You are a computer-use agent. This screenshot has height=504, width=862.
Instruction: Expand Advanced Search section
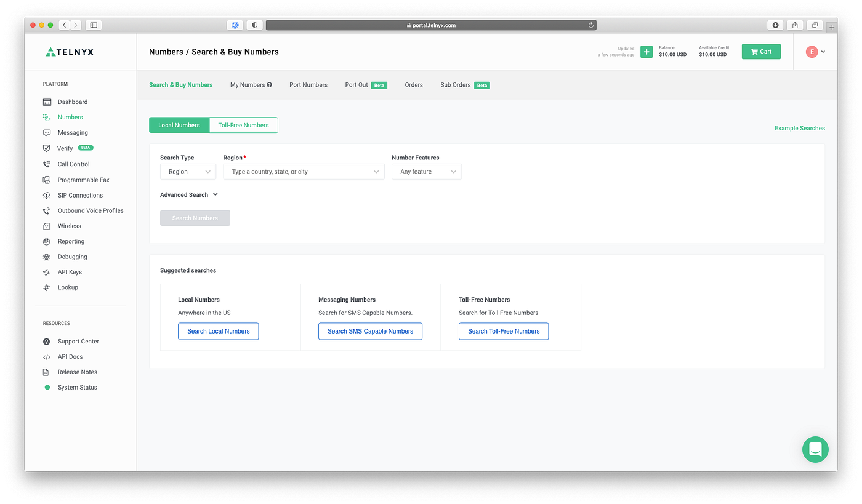click(x=189, y=195)
